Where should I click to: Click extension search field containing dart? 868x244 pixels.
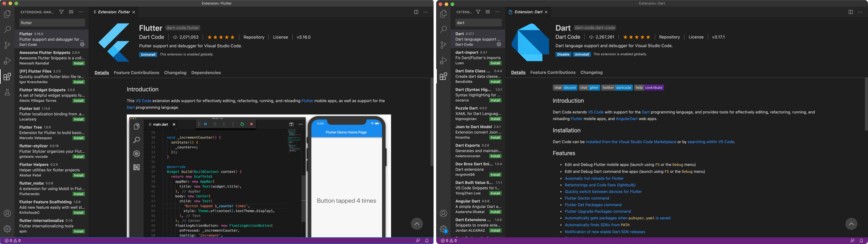point(478,23)
